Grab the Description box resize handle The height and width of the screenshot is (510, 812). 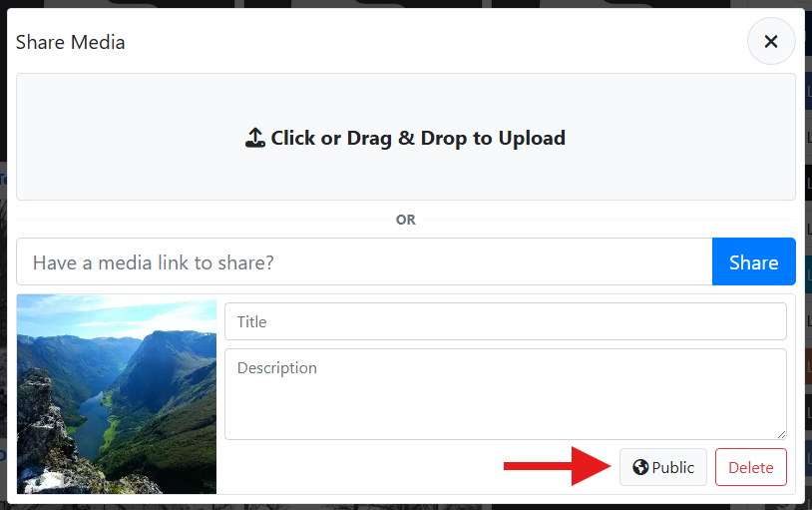pos(781,434)
